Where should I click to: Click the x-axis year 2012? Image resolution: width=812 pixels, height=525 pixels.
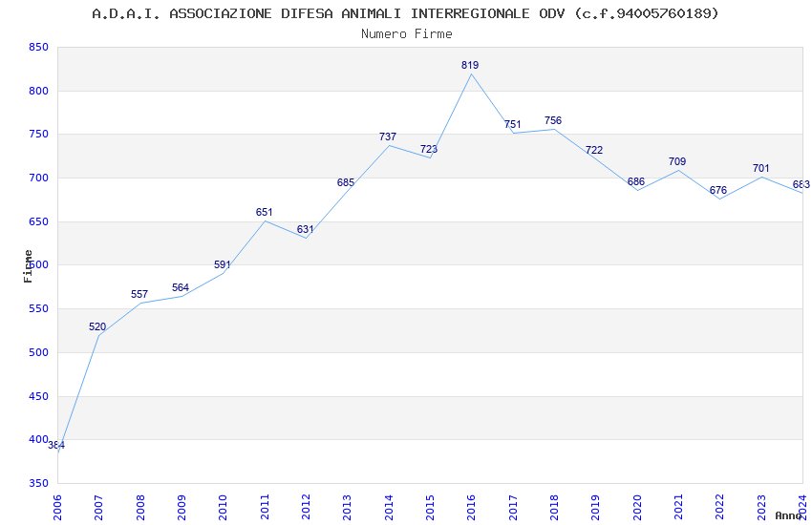(x=306, y=507)
